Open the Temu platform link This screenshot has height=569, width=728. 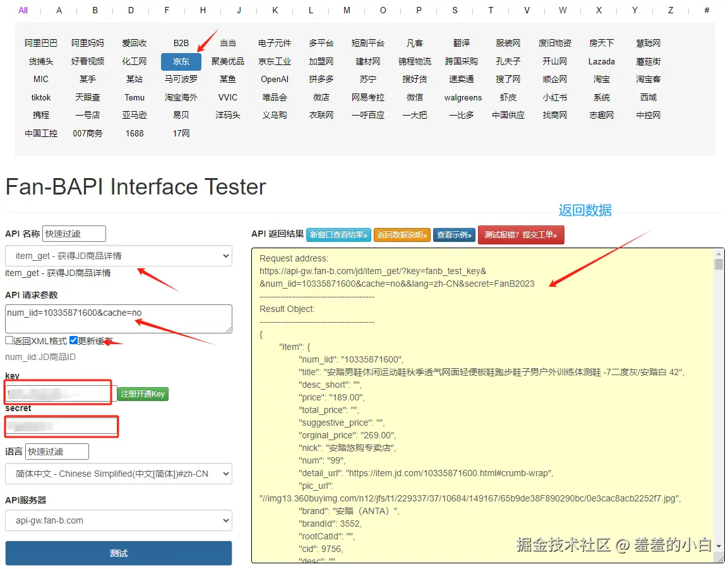[x=134, y=97]
